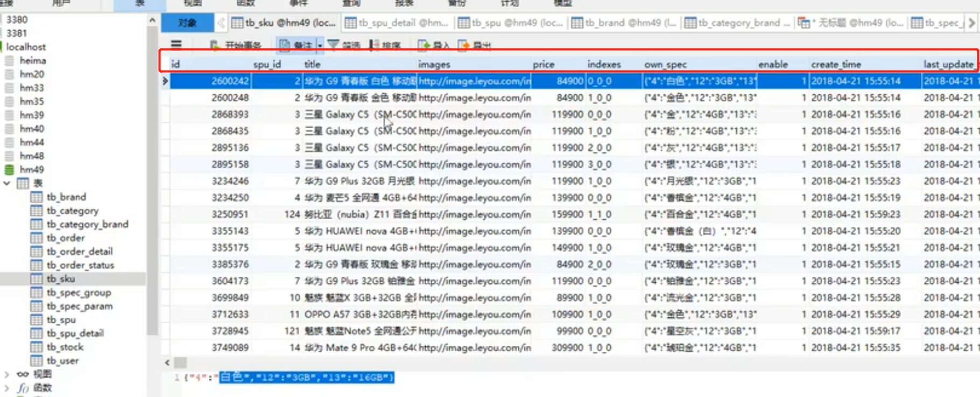Viewport: 980px width, 397px height.
Task: Select the 3380 connection
Action: coord(17,19)
